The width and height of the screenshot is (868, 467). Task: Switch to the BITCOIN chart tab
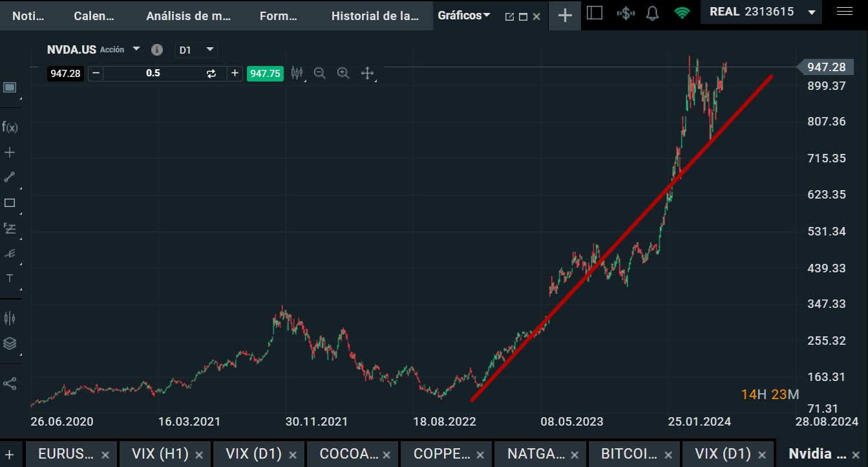pos(629,453)
